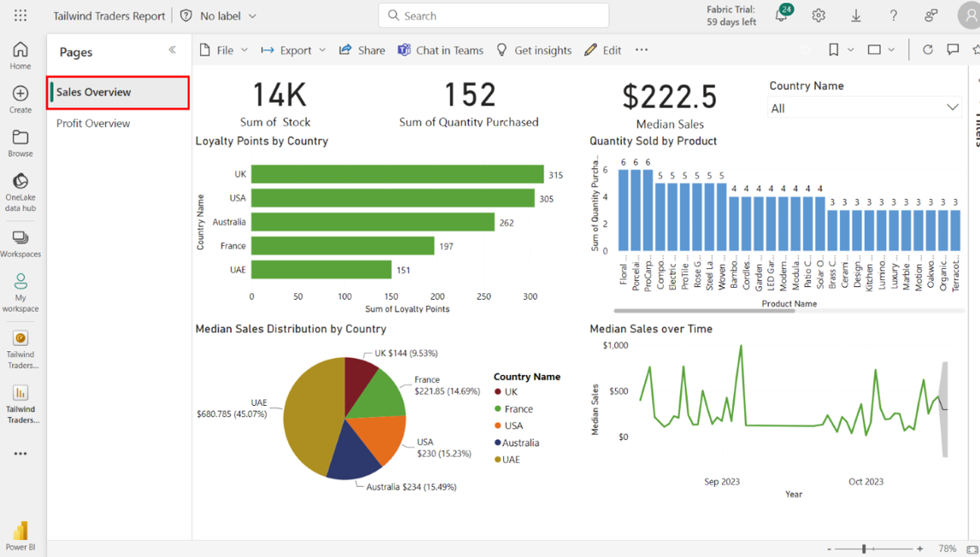Open the notifications bell
Screen dimensions: 980x557
tap(781, 16)
